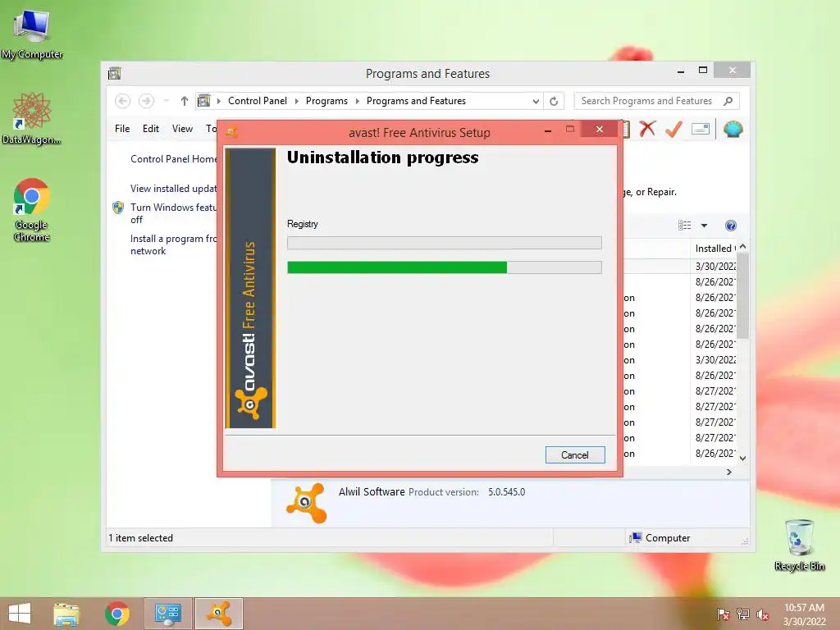Select Programs in the breadcrumb path
The width and height of the screenshot is (840, 630).
point(326,101)
